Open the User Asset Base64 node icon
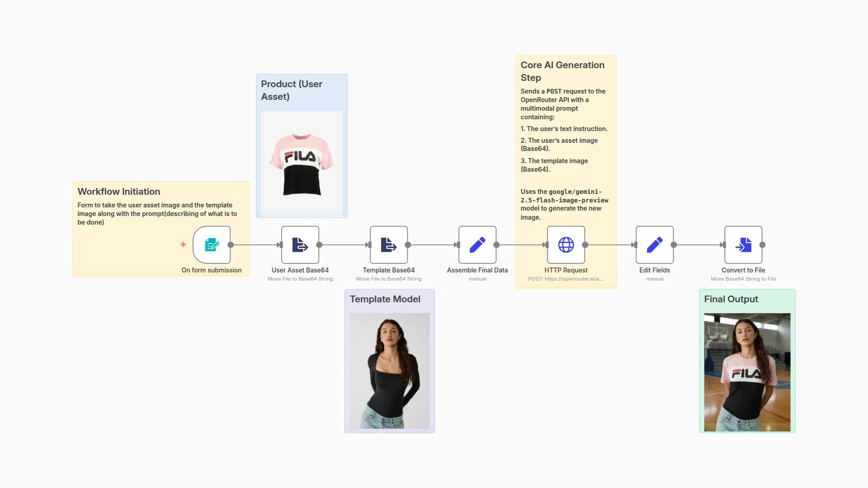868x488 pixels. tap(300, 244)
